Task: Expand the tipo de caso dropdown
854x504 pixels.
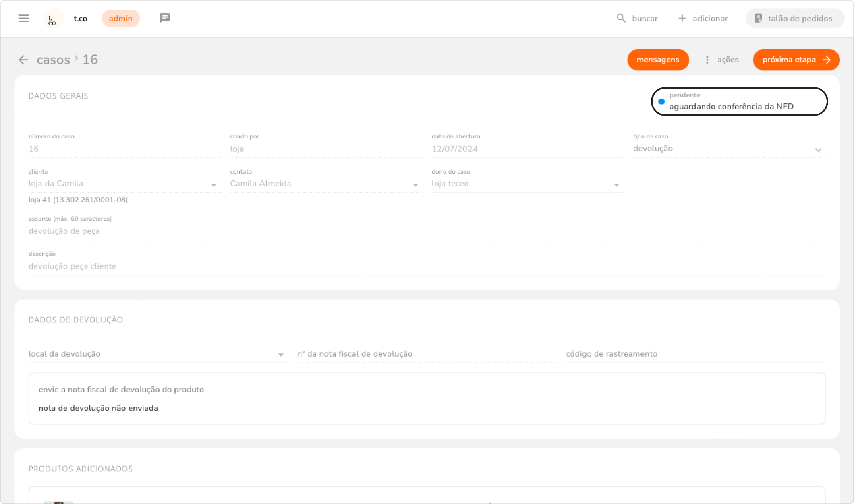Action: (x=818, y=149)
